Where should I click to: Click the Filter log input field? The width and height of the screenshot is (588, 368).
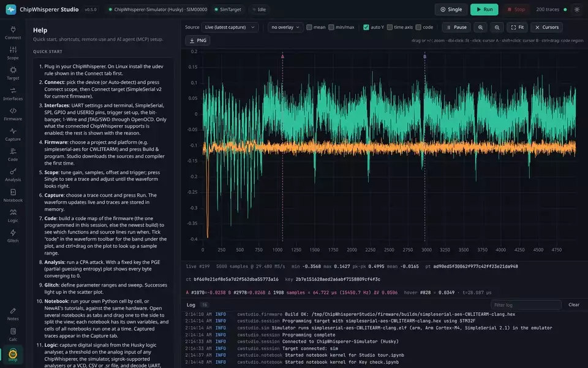click(526, 305)
